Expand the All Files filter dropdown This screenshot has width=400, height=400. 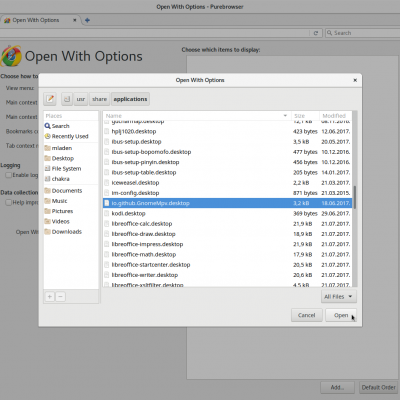[339, 297]
